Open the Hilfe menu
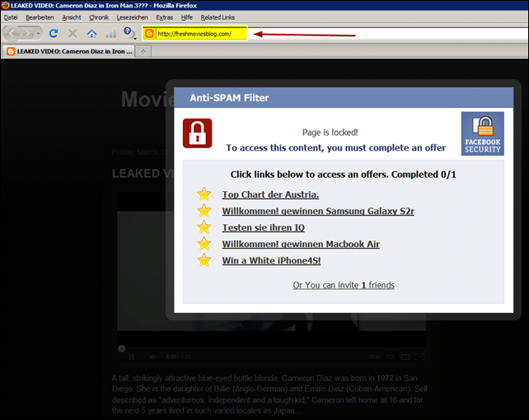 point(186,17)
